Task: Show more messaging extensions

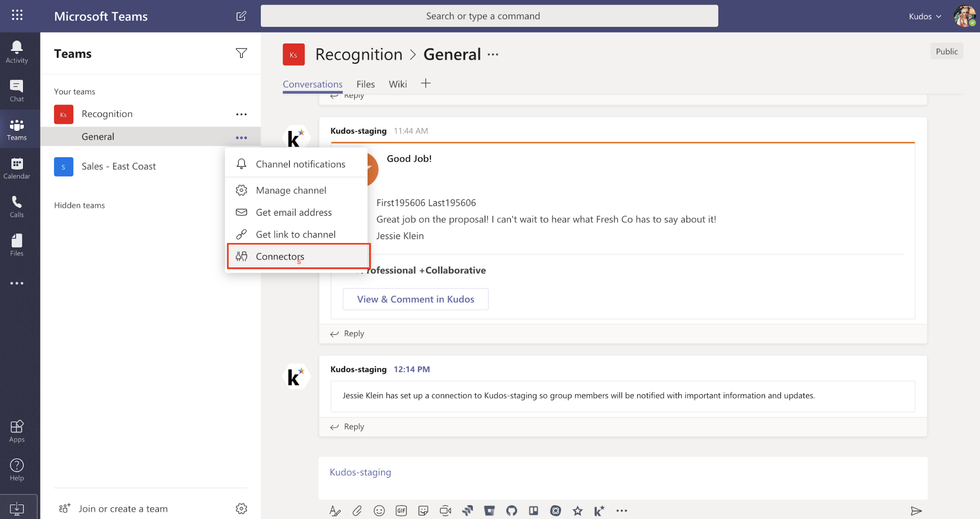Action: [622, 511]
